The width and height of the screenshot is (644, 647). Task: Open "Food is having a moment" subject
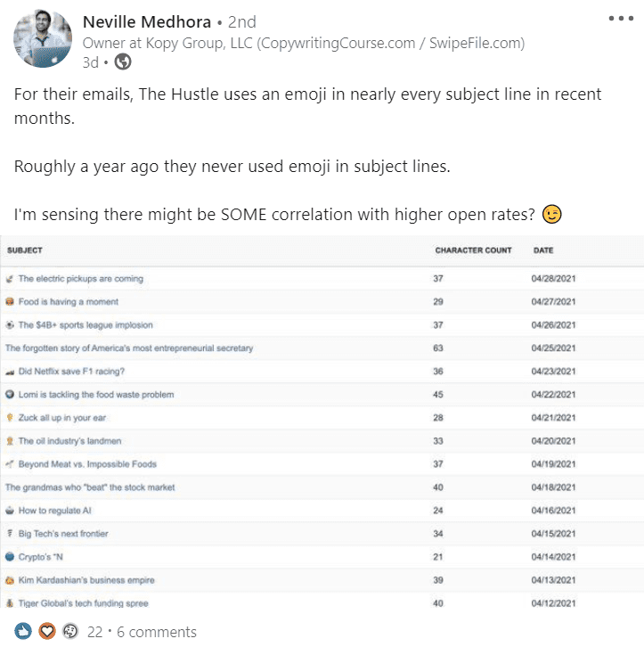69,301
